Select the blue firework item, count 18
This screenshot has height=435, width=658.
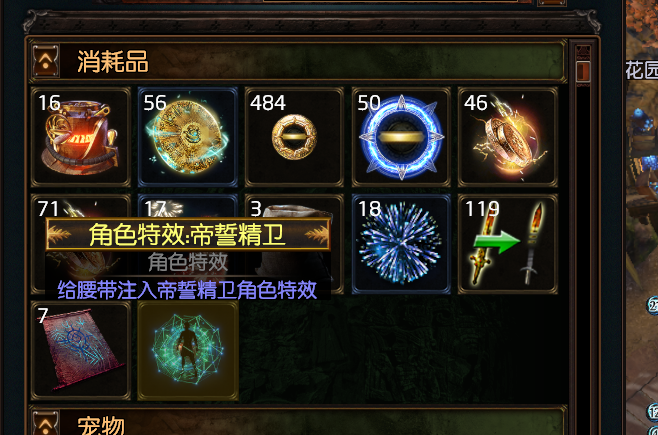(x=401, y=244)
